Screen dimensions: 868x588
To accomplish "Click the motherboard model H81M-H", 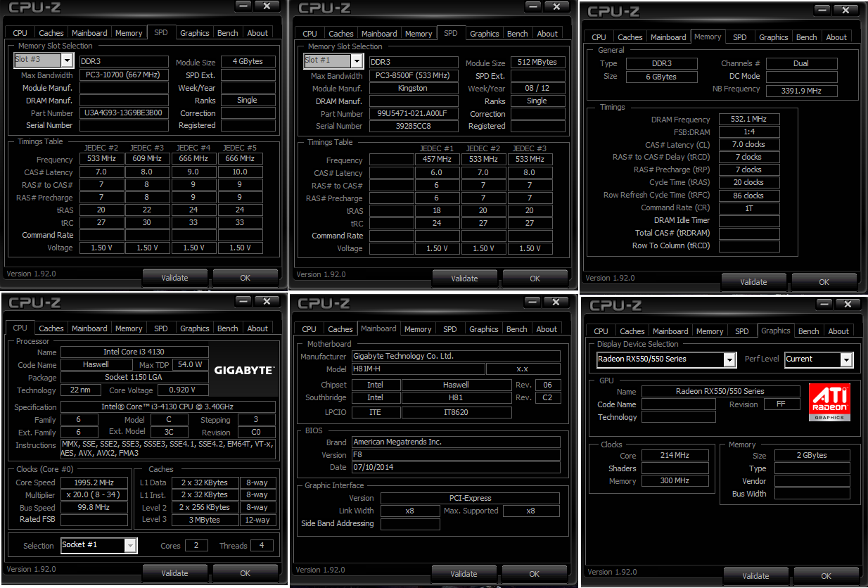I will tap(418, 369).
